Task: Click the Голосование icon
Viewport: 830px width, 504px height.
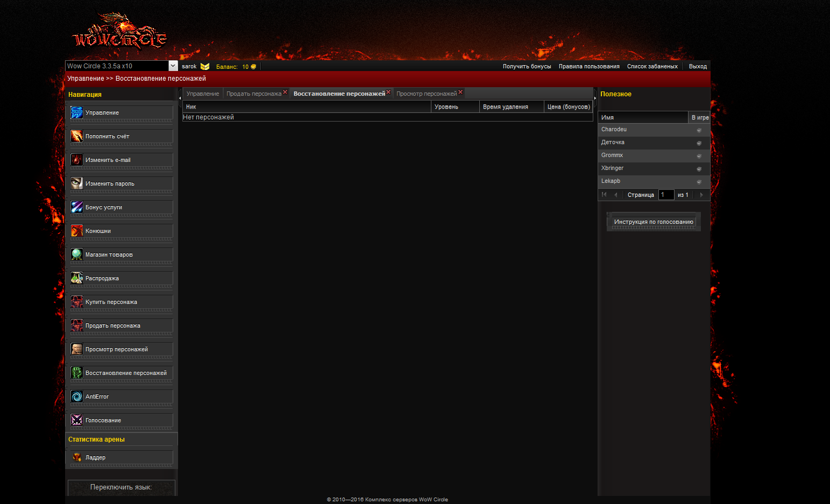Action: pos(77,420)
